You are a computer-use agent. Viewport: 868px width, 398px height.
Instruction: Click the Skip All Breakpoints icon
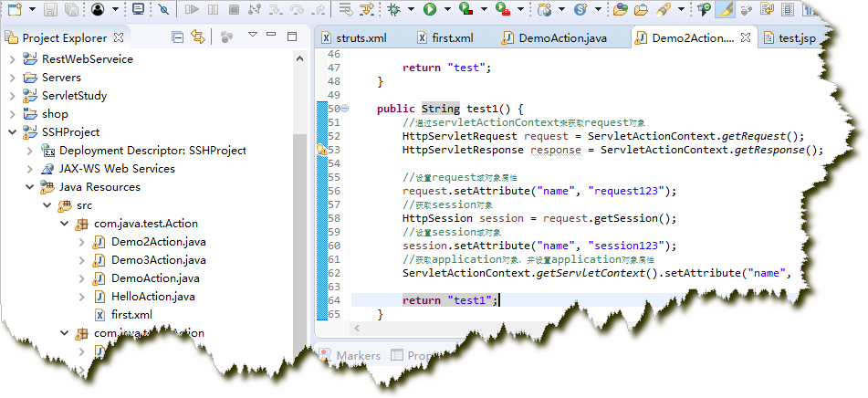(162, 10)
